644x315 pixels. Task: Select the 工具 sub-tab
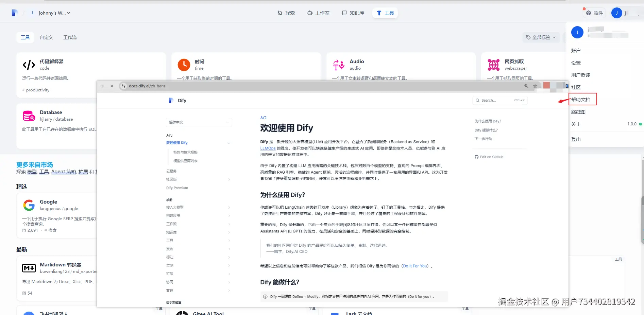click(25, 37)
